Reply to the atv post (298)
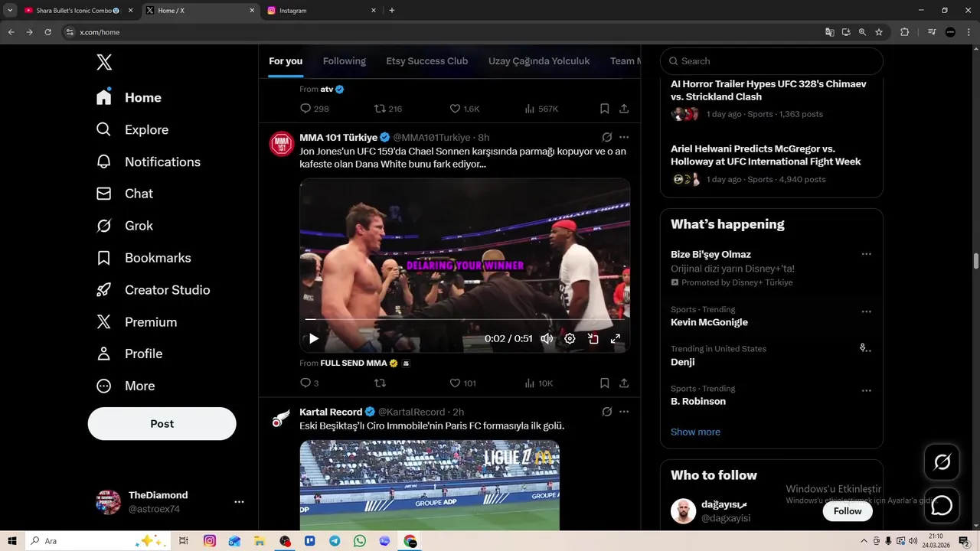980x551 pixels. (x=314, y=109)
